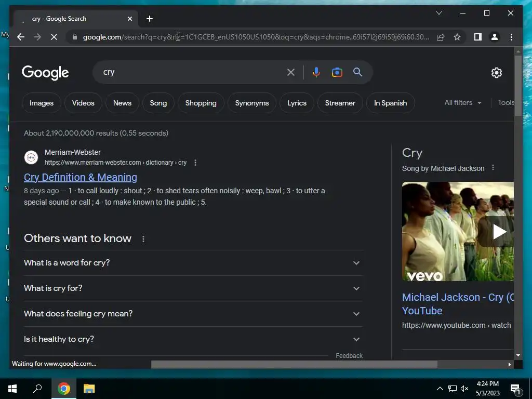Click Chrome in the taskbar
532x399 pixels.
coord(64,389)
